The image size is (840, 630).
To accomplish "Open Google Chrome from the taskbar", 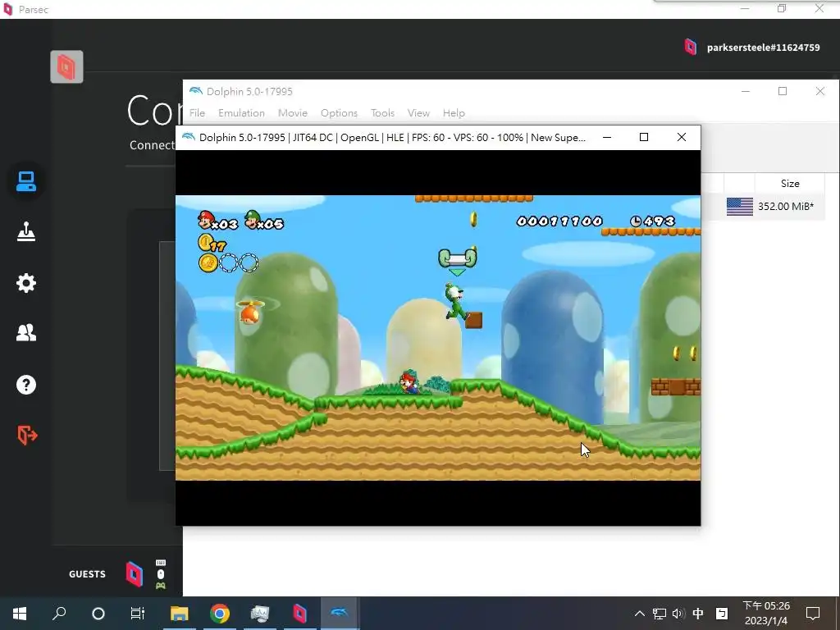I will pos(220,613).
